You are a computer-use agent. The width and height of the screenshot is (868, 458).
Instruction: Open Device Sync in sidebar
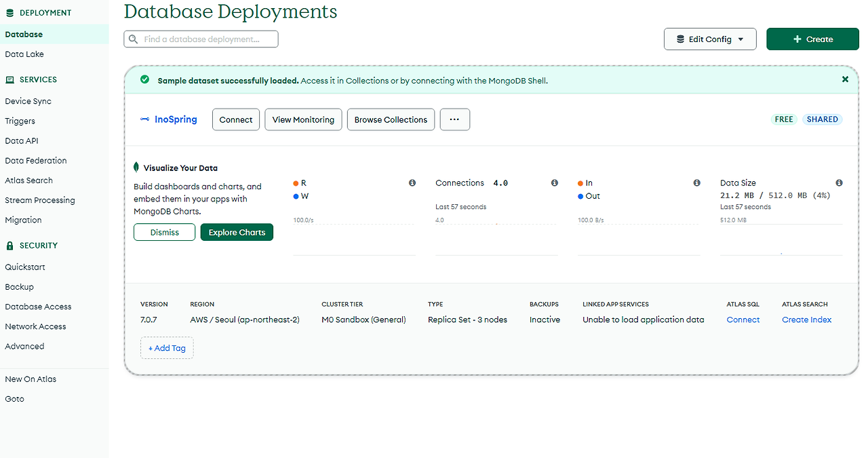point(28,101)
